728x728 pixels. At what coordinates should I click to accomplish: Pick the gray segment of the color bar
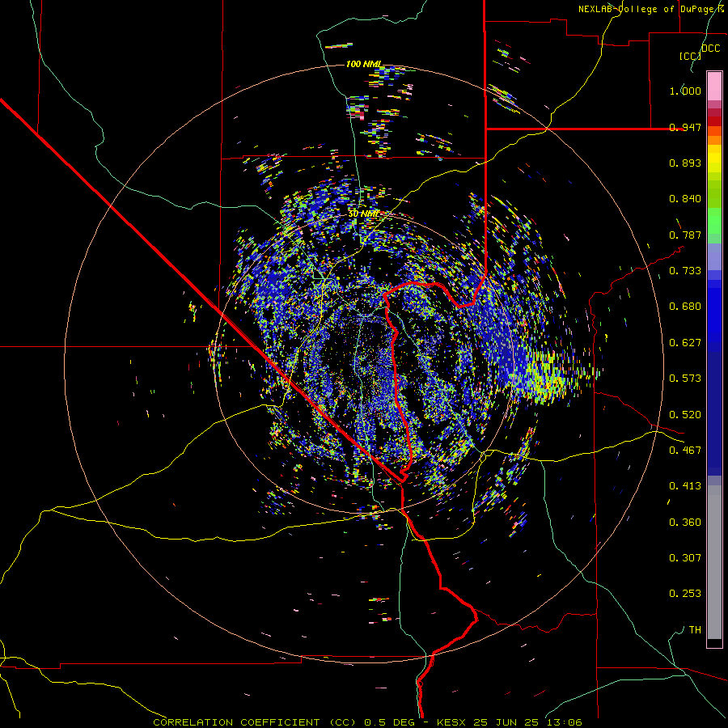coord(714,562)
